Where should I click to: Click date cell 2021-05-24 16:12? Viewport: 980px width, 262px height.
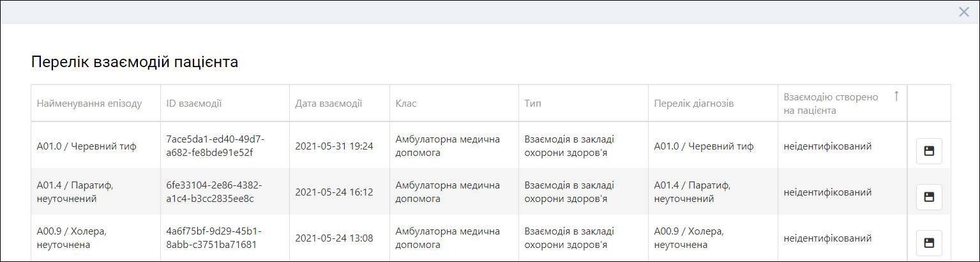[334, 192]
